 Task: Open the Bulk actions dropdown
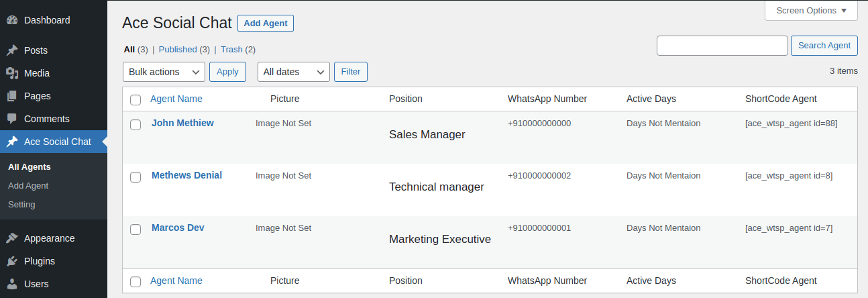(x=164, y=72)
